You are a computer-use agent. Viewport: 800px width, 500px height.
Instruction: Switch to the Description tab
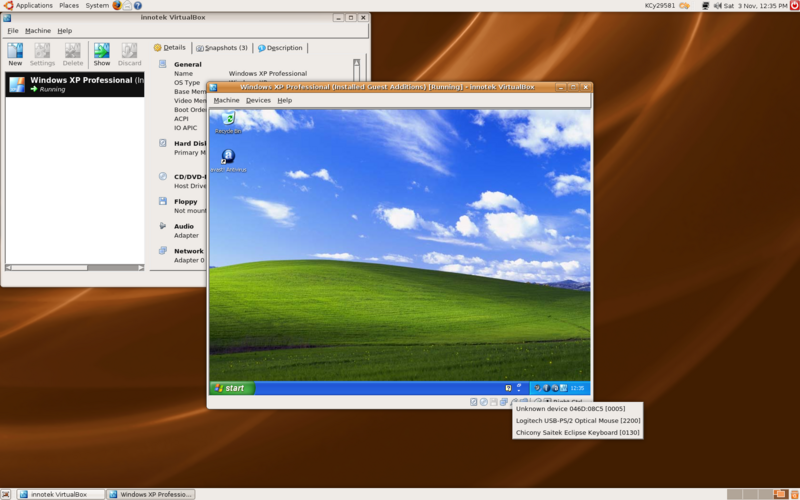(280, 47)
